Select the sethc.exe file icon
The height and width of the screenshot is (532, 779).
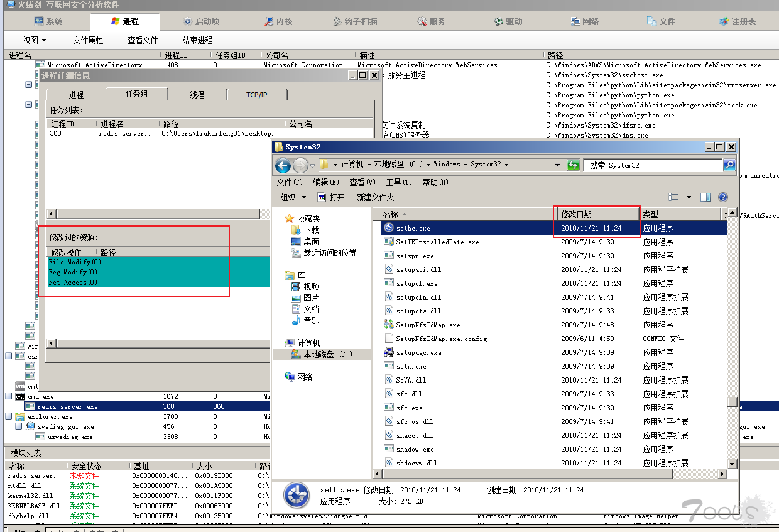click(388, 228)
